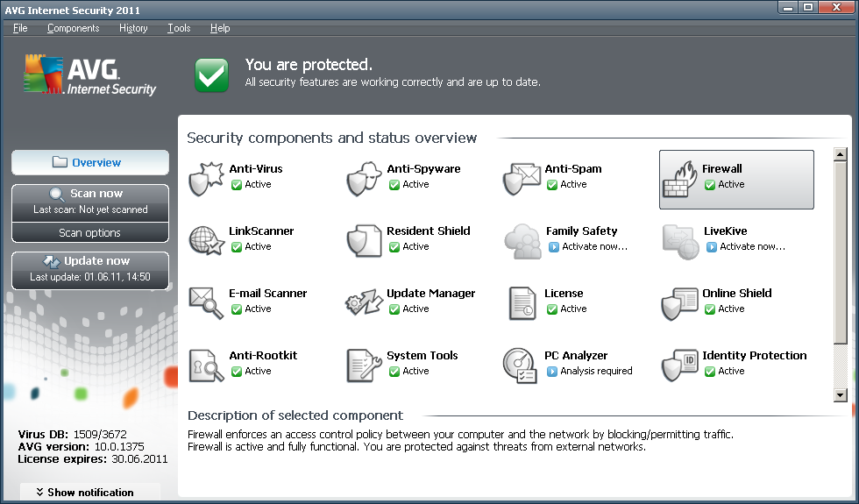Open the LinkScanner globe icon
Viewport: 859px width, 504px height.
point(207,240)
